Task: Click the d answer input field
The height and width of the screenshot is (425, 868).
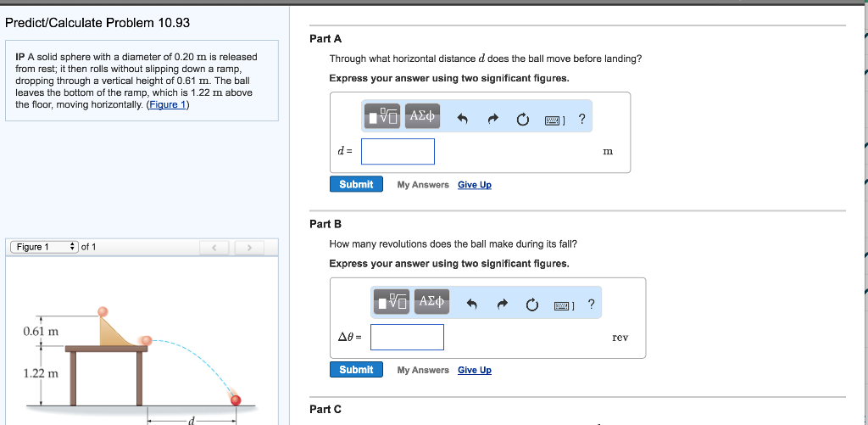Action: (398, 152)
